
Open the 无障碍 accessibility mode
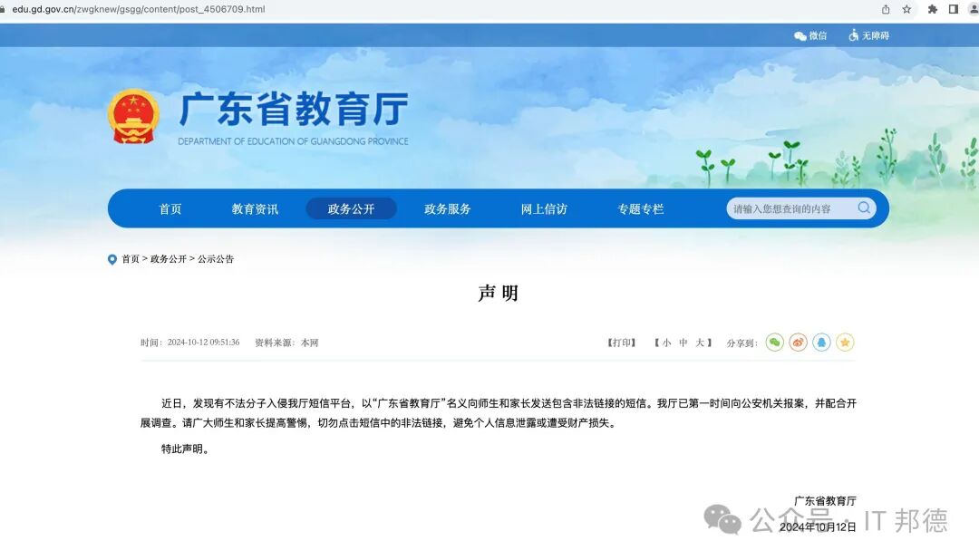tap(868, 35)
